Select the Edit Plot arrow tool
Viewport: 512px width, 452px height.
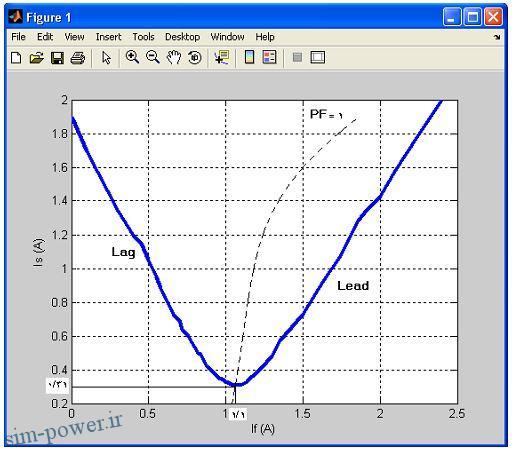106,58
